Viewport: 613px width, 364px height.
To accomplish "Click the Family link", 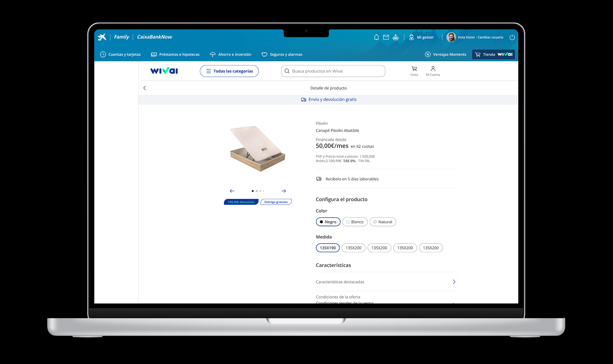I will pos(122,37).
